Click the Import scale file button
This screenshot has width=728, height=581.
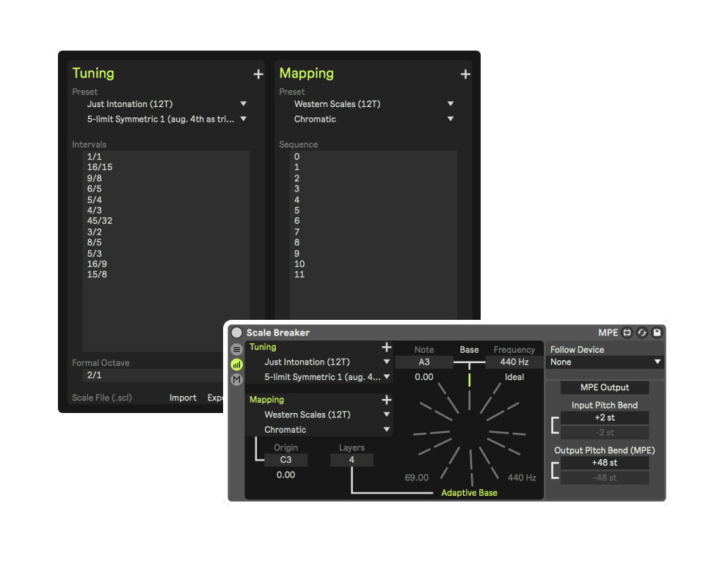click(183, 398)
